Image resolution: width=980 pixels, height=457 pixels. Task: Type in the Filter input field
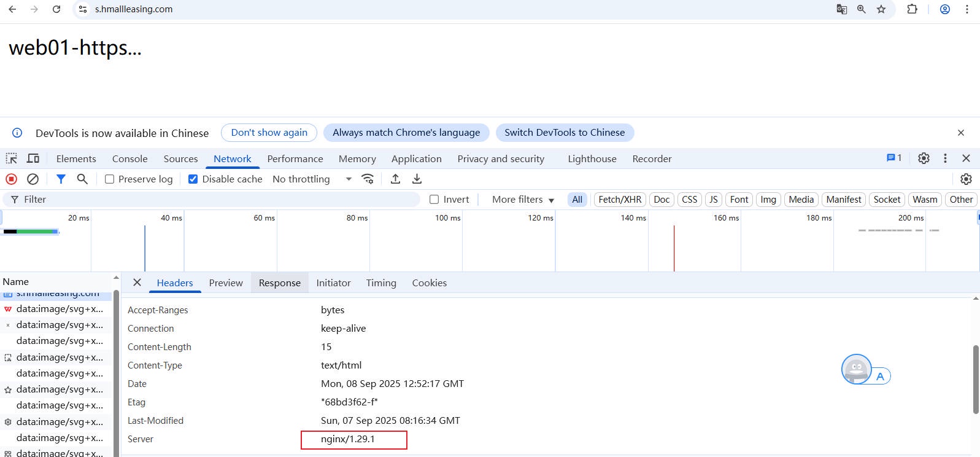(x=215, y=200)
